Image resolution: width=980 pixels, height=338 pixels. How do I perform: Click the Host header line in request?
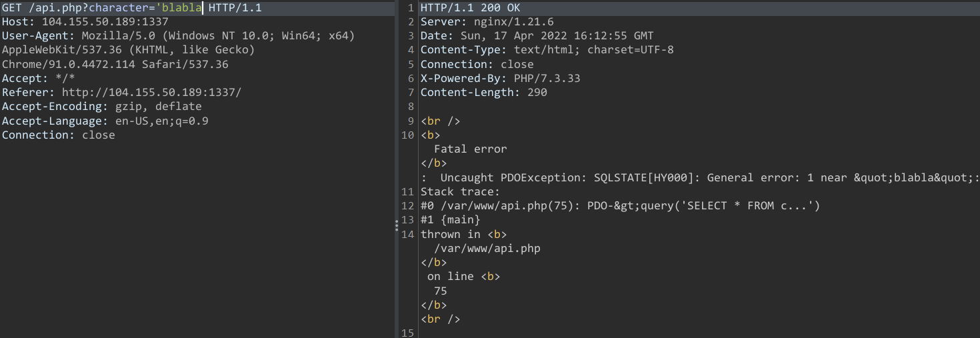tap(85, 21)
